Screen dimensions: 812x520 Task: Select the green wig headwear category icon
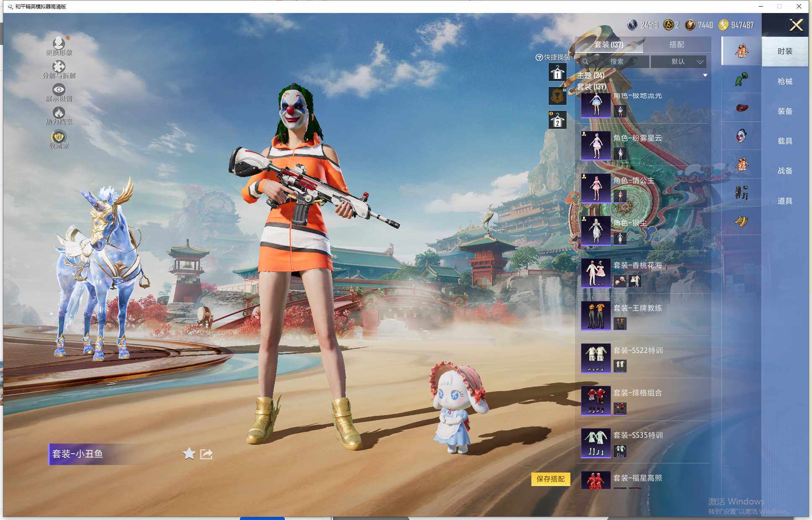tap(741, 79)
